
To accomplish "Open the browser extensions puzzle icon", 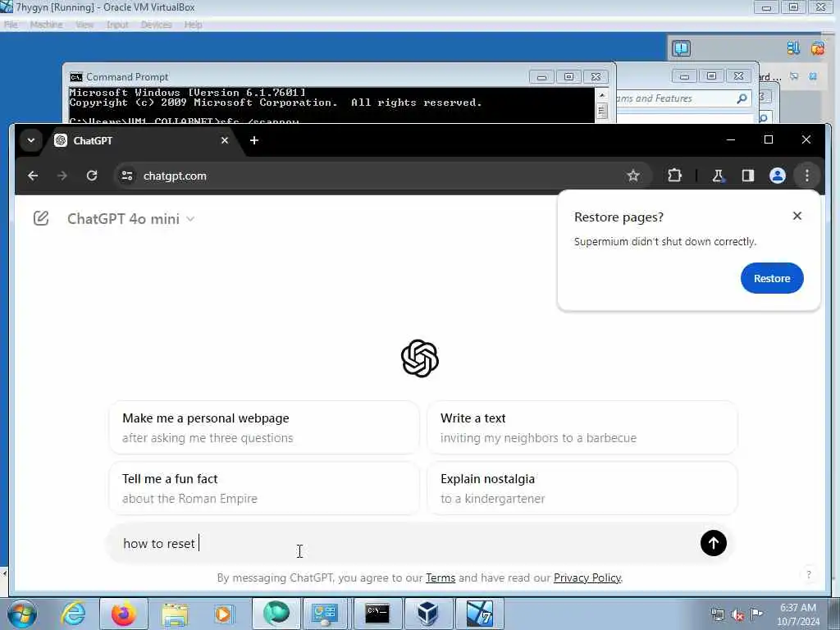I will click(x=674, y=176).
